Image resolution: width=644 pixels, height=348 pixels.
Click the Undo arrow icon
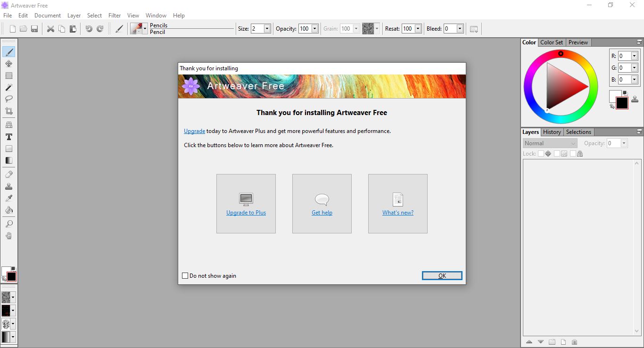[x=89, y=29]
